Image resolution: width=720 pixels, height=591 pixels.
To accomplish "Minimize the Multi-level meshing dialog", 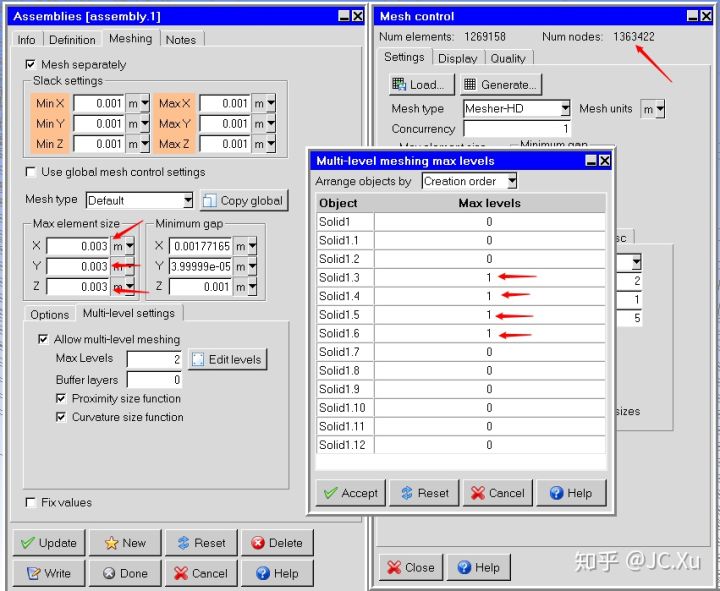I will pyautogui.click(x=591, y=161).
